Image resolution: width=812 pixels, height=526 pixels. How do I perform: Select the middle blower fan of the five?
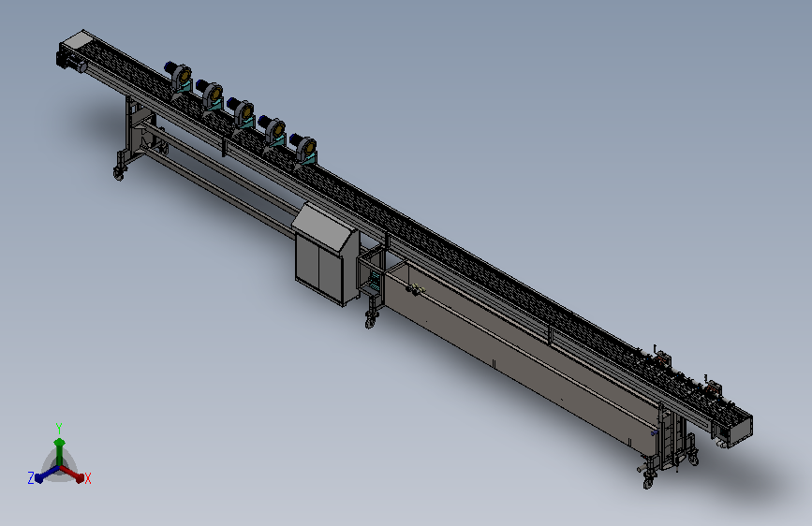[242, 113]
